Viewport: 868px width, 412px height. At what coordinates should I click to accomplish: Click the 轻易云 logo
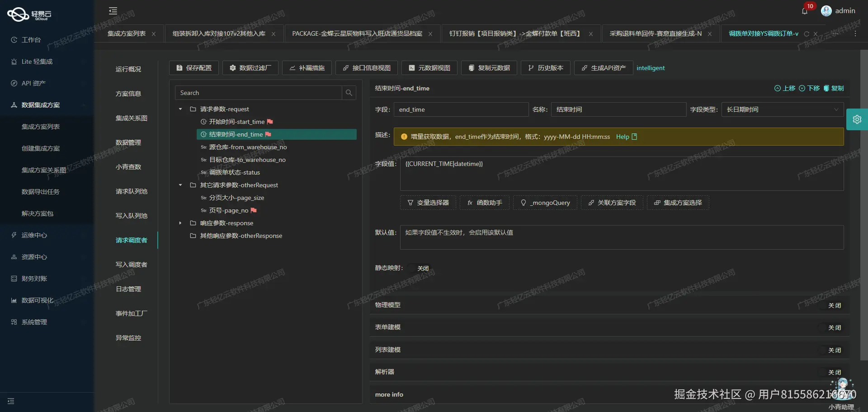[x=29, y=14]
